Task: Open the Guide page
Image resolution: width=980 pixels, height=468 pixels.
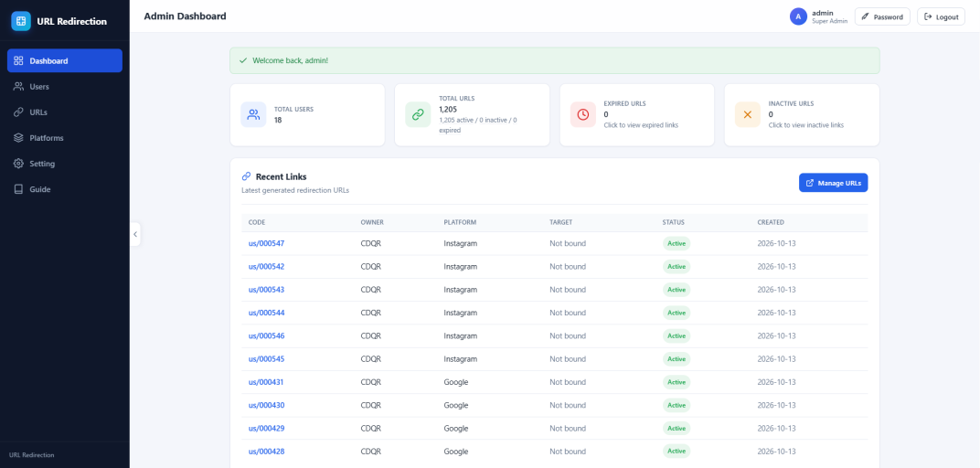Action: 64,189
